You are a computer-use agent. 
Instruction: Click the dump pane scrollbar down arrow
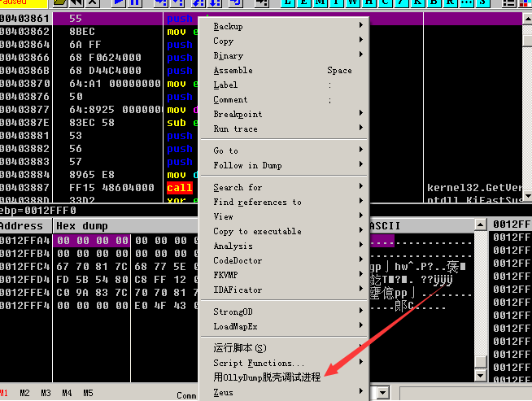pos(481,375)
